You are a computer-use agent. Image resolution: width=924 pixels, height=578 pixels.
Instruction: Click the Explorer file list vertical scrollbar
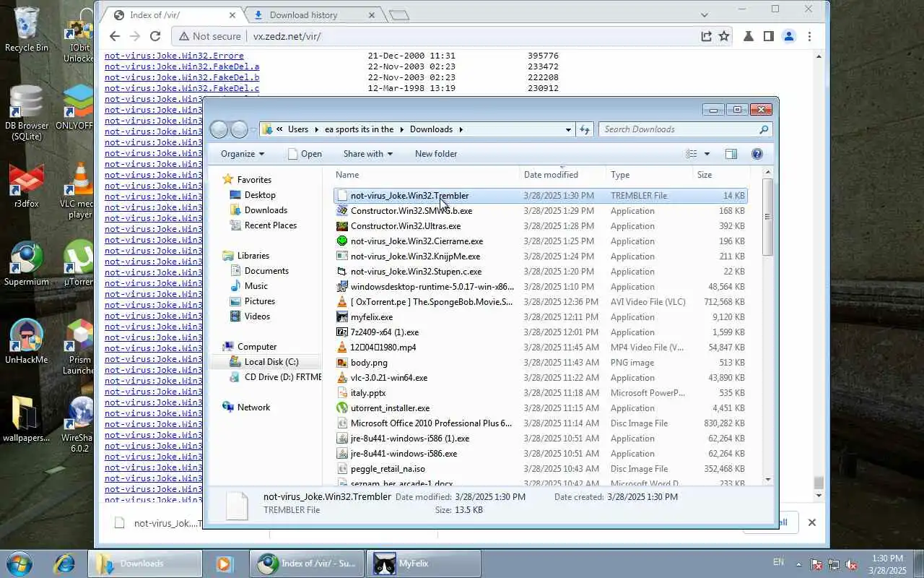tap(767, 217)
